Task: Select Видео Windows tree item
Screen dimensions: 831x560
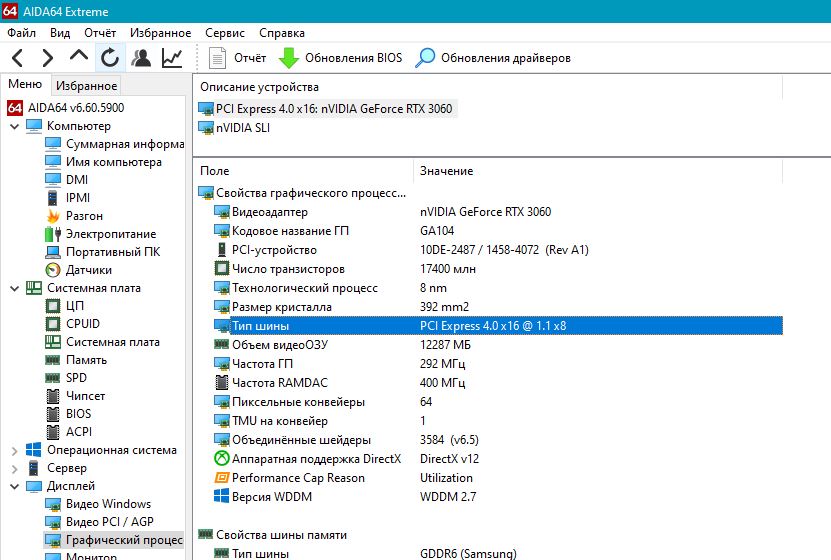Action: point(98,504)
